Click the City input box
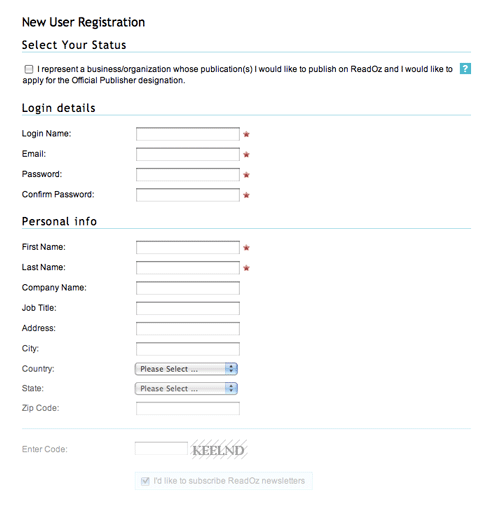 coord(188,349)
